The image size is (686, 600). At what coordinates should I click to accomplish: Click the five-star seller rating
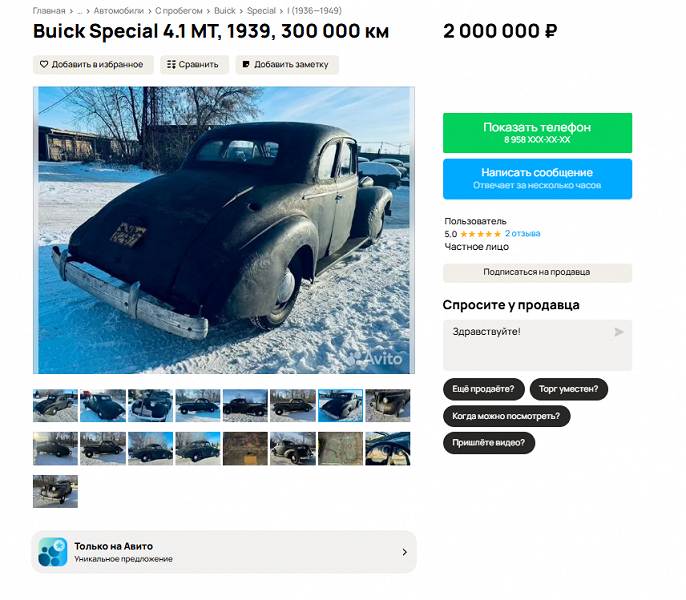click(x=480, y=234)
